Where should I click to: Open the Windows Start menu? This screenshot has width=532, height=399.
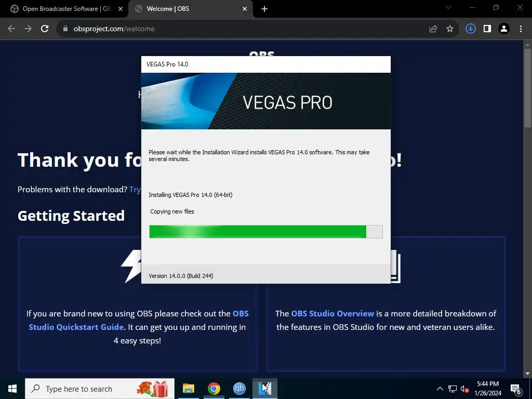click(x=12, y=389)
